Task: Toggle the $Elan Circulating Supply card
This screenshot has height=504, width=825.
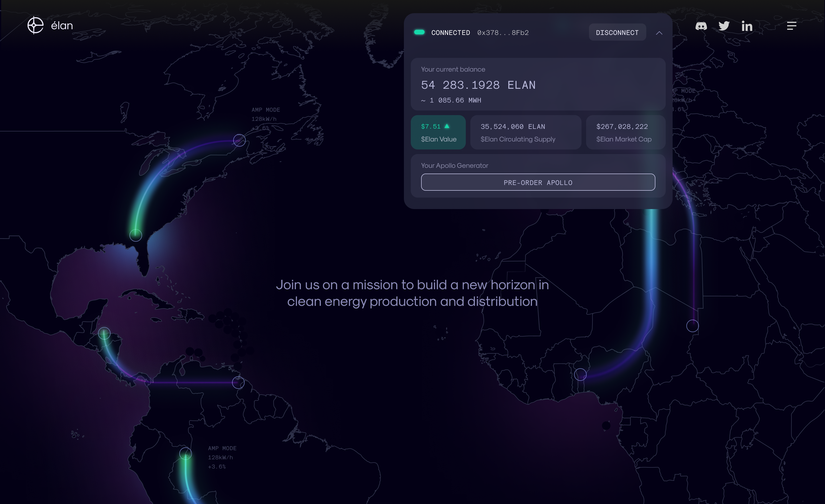Action: 526,132
